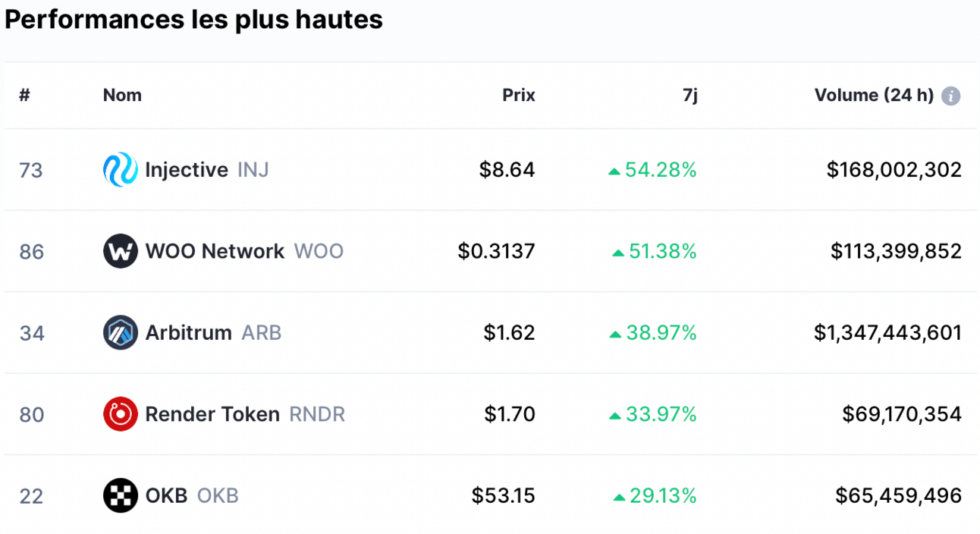Click the green arrow beside 54.28%
Screen dimensions: 980x534
[x=614, y=171]
